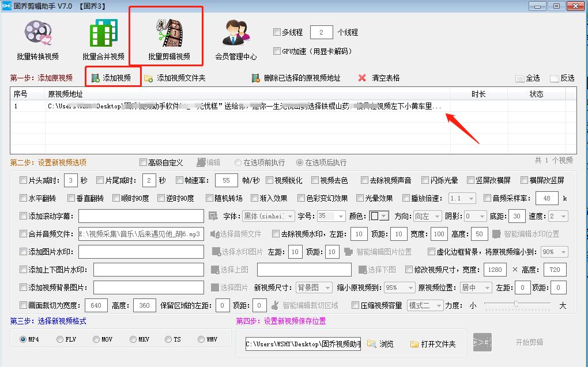Click 删除已选择的原视频地址 delete button

tap(296, 78)
